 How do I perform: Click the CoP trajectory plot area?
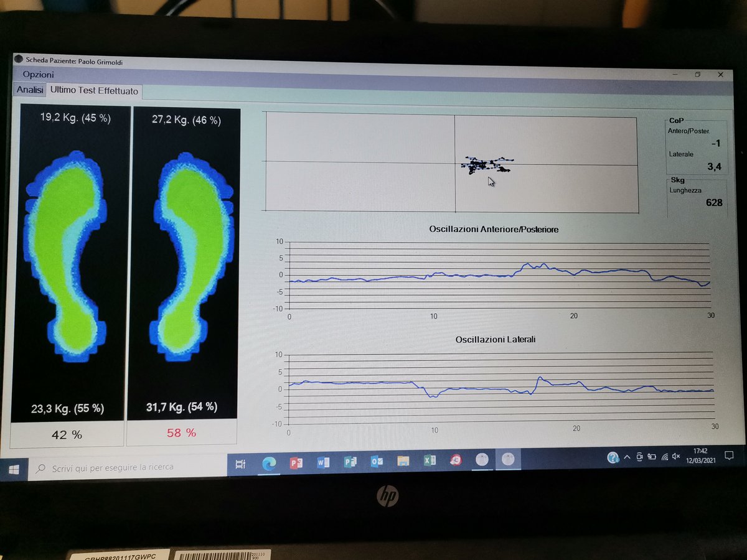click(451, 163)
